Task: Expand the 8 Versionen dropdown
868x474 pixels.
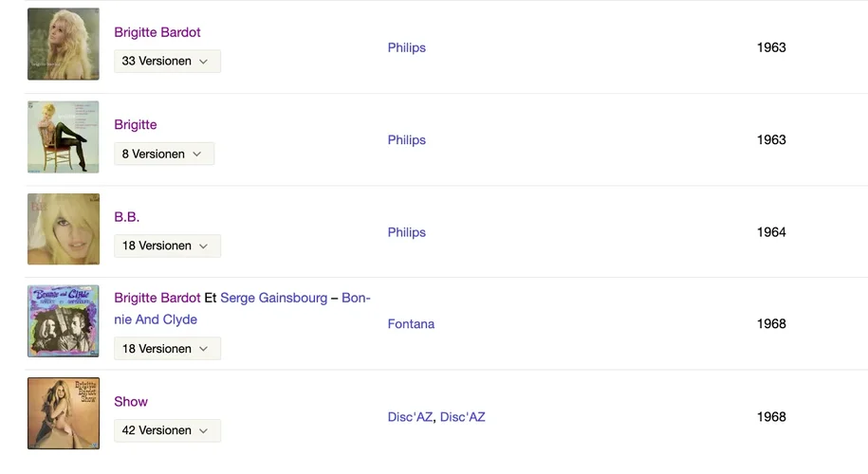Action: point(164,154)
